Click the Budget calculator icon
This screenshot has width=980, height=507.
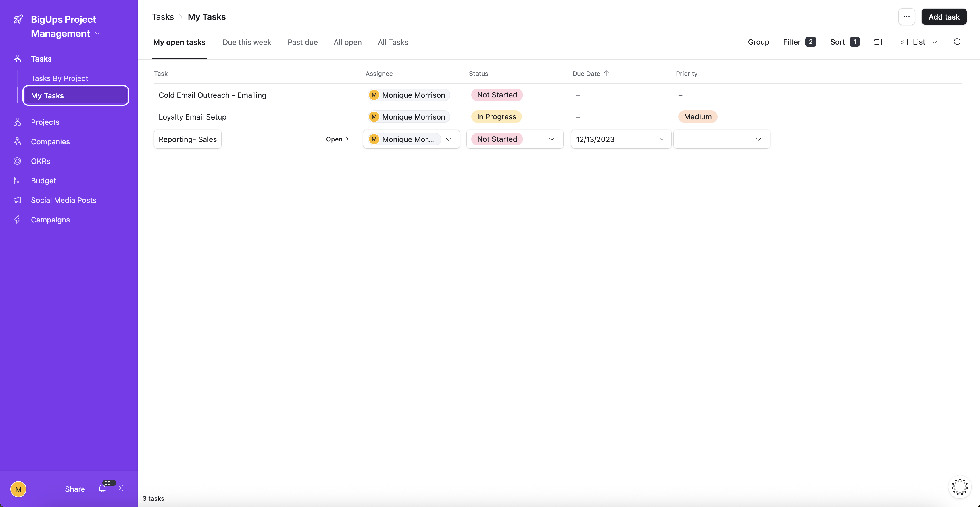[x=17, y=180]
